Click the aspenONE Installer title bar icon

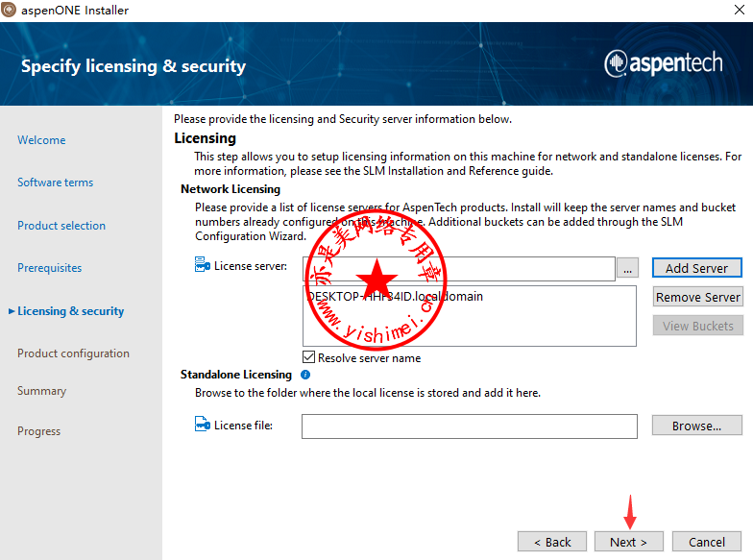pyautogui.click(x=11, y=11)
